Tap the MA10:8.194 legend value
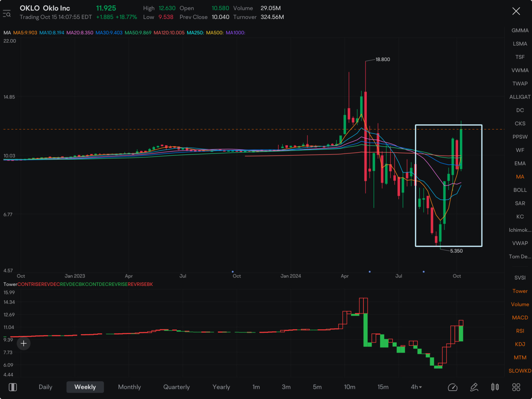Viewport: 532px width, 399px height. coord(52,33)
